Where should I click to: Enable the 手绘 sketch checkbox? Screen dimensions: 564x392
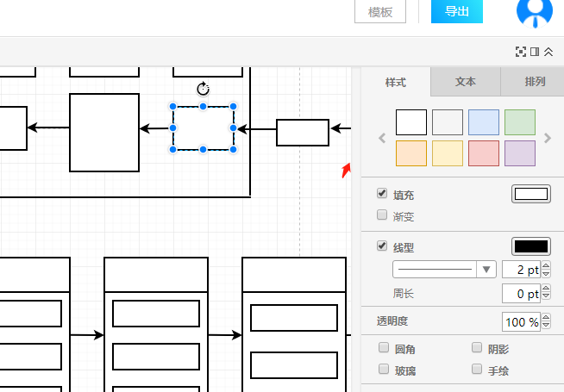(477, 369)
